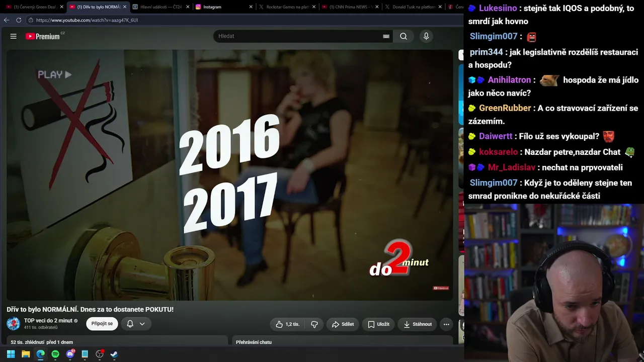The image size is (644, 362).
Task: Go back using browser back arrow
Action: (x=7, y=20)
